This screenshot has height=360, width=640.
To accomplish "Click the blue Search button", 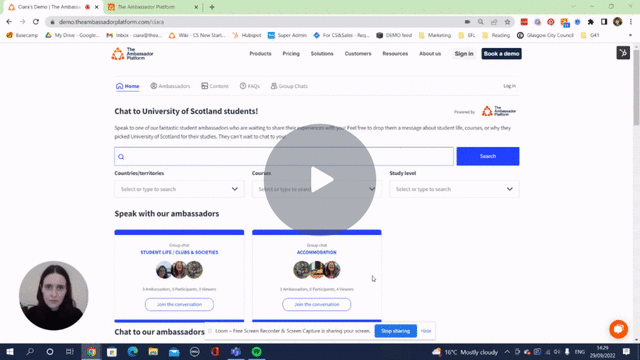I will tap(488, 156).
